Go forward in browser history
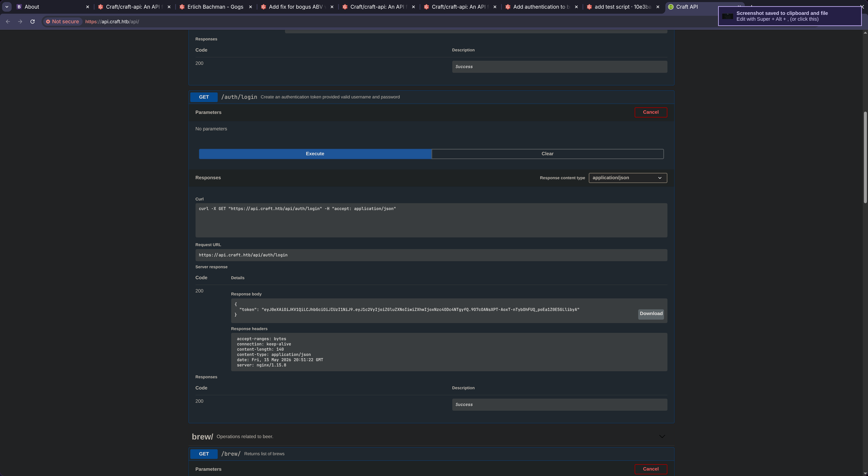This screenshot has width=868, height=476. coord(20,22)
